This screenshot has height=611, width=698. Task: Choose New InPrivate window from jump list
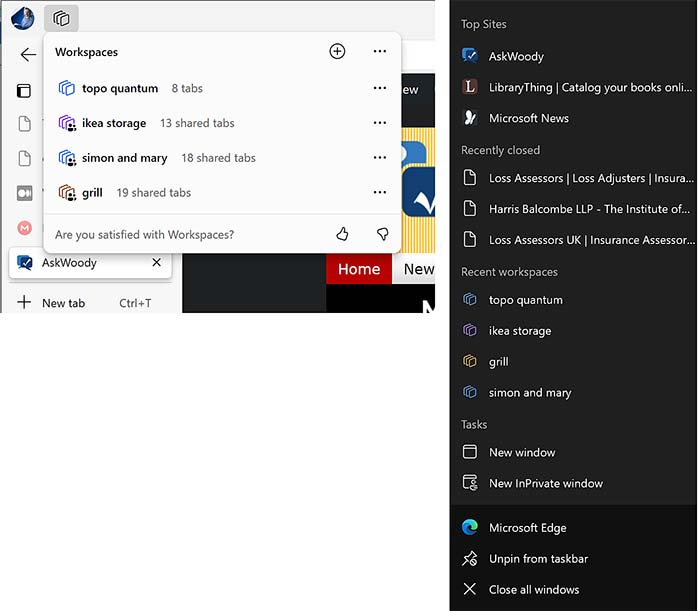point(573,483)
